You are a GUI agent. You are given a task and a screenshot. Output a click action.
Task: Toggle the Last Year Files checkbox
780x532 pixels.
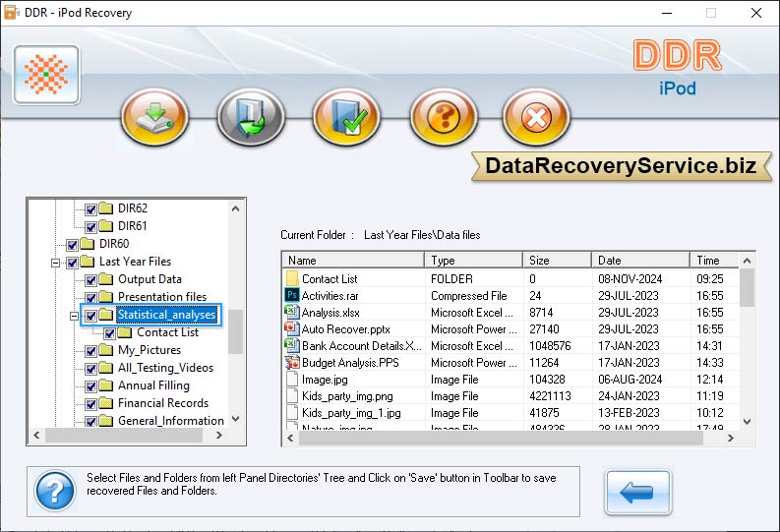[x=72, y=263]
